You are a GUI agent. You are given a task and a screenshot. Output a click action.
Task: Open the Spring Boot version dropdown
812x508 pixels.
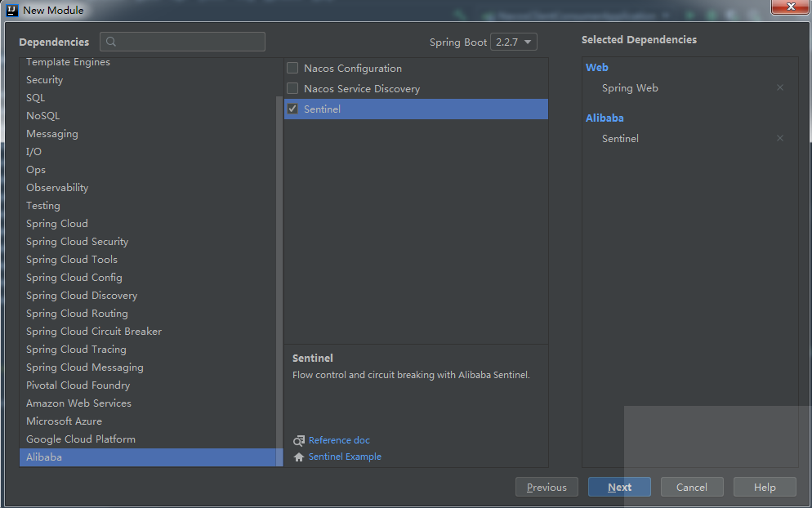pos(514,42)
